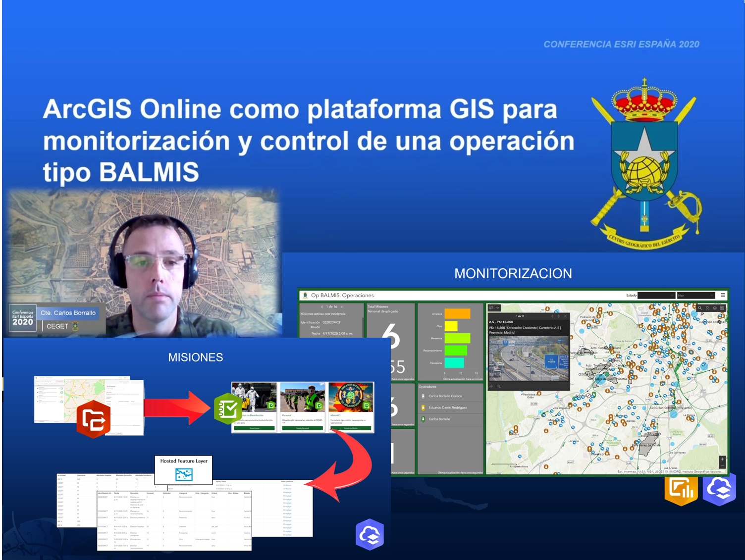
Task: Go to next mission in 1 de 16 list
Action: click(x=341, y=307)
